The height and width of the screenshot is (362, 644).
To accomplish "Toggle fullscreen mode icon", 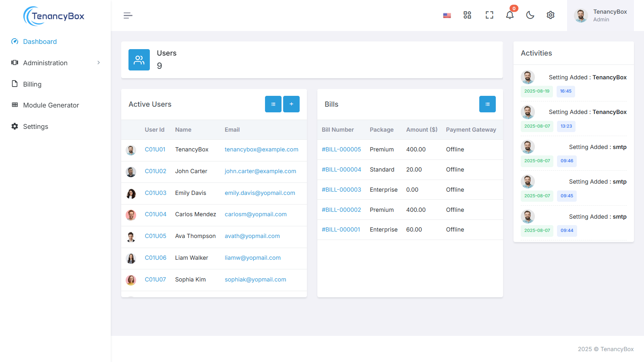I will (489, 15).
